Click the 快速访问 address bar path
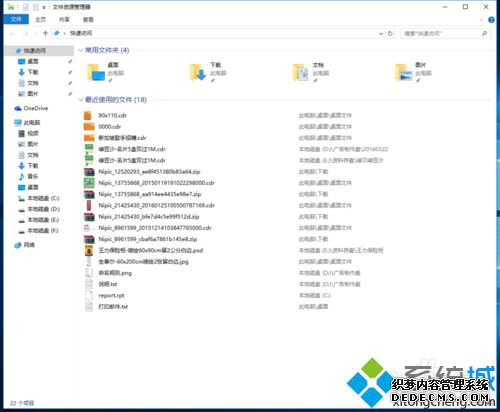 click(x=81, y=33)
